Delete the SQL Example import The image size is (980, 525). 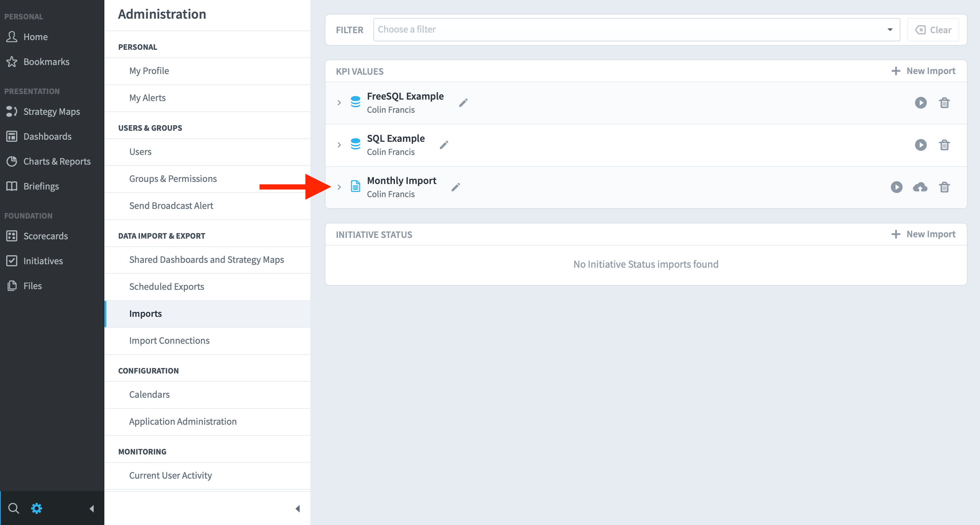pos(945,145)
